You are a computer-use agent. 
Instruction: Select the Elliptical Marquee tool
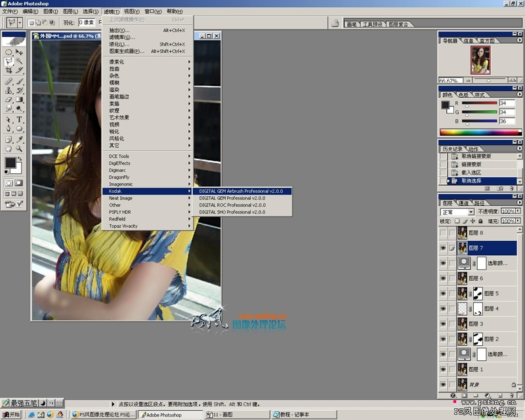[9, 52]
